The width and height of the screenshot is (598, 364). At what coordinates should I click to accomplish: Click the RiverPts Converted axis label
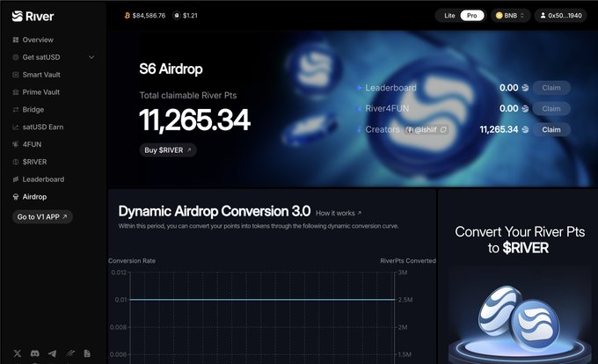click(408, 261)
